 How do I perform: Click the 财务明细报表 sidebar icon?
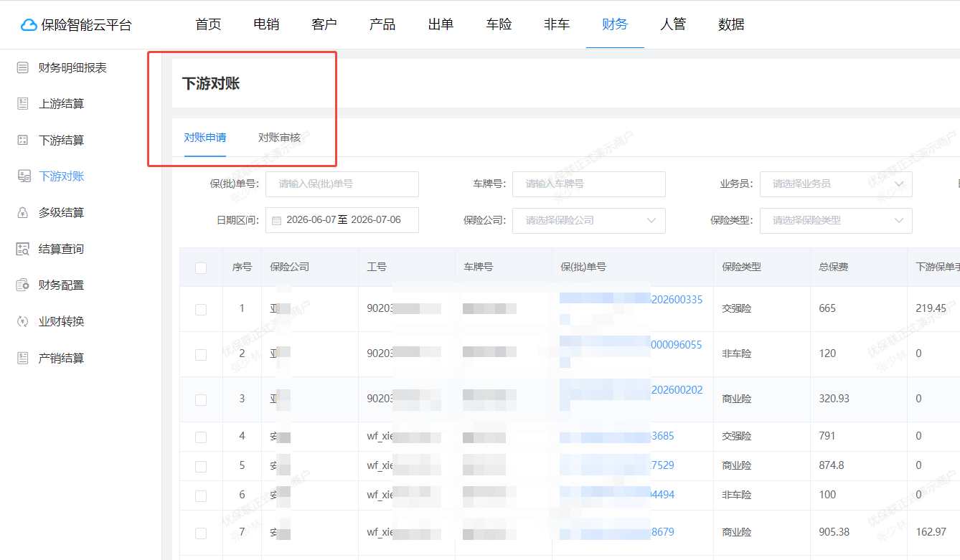[x=23, y=67]
